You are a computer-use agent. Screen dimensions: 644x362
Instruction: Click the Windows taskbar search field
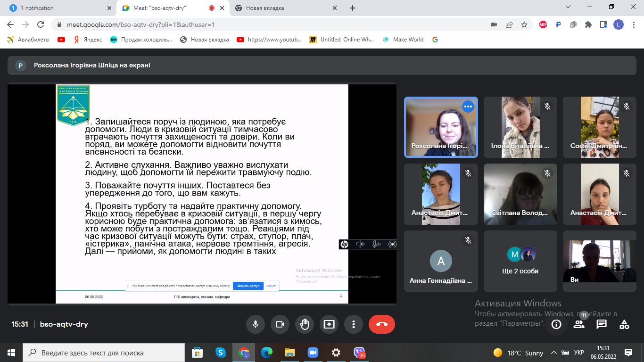[104, 353]
